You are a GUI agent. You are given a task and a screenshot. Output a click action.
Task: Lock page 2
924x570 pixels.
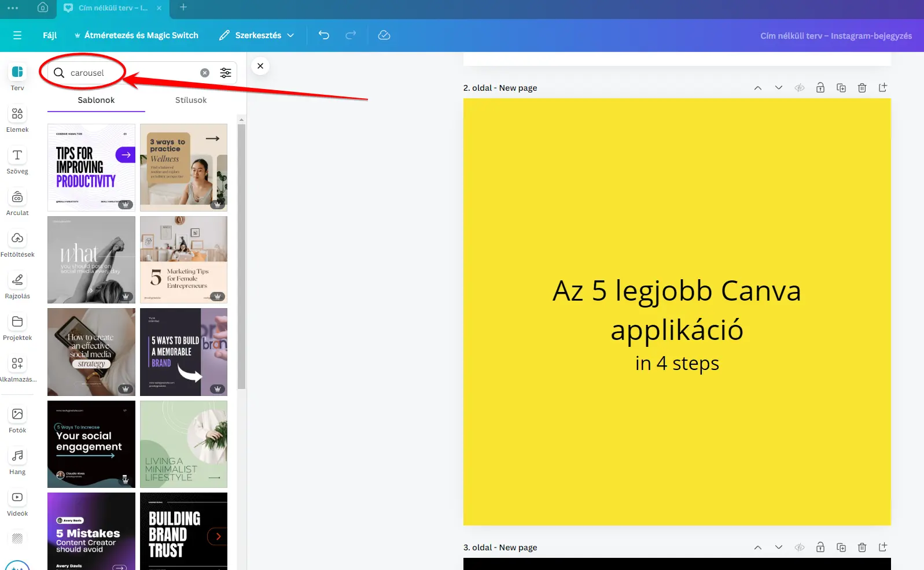820,88
